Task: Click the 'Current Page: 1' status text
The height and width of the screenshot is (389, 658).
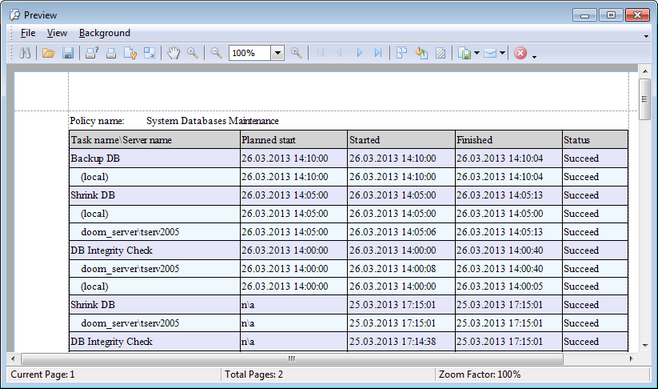Action: pyautogui.click(x=42, y=374)
